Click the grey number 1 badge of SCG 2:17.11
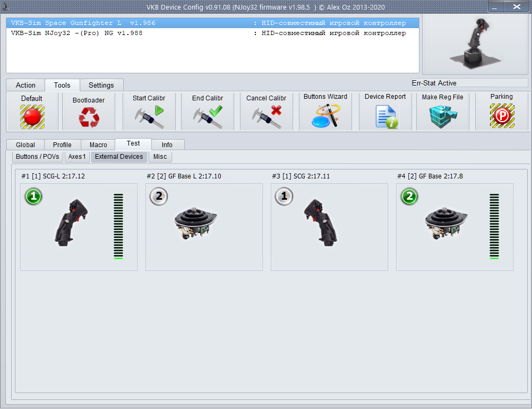The width and height of the screenshot is (532, 409). coord(284,196)
